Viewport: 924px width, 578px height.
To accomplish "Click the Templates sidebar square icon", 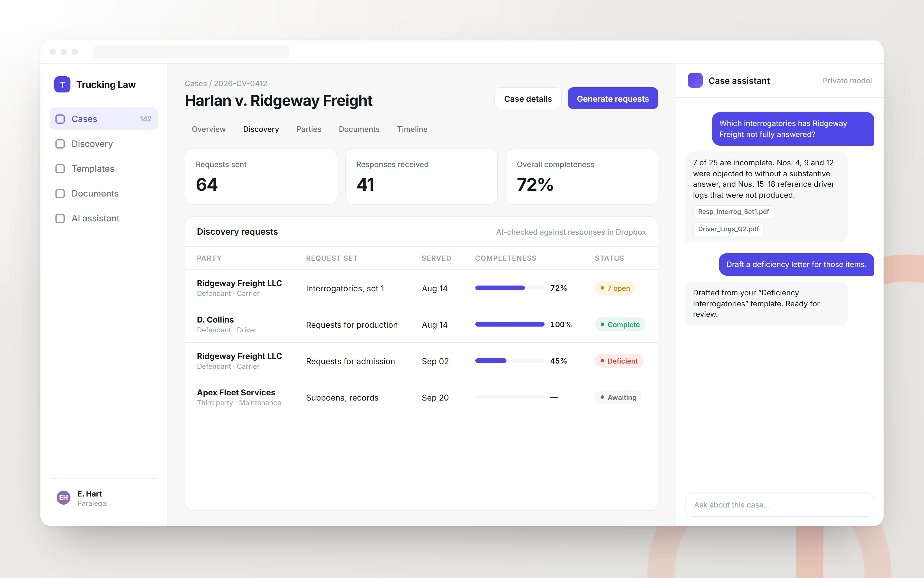I will tap(60, 168).
